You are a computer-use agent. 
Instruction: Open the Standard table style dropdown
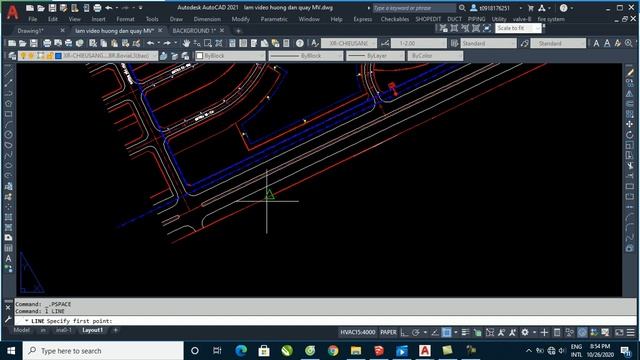click(489, 43)
